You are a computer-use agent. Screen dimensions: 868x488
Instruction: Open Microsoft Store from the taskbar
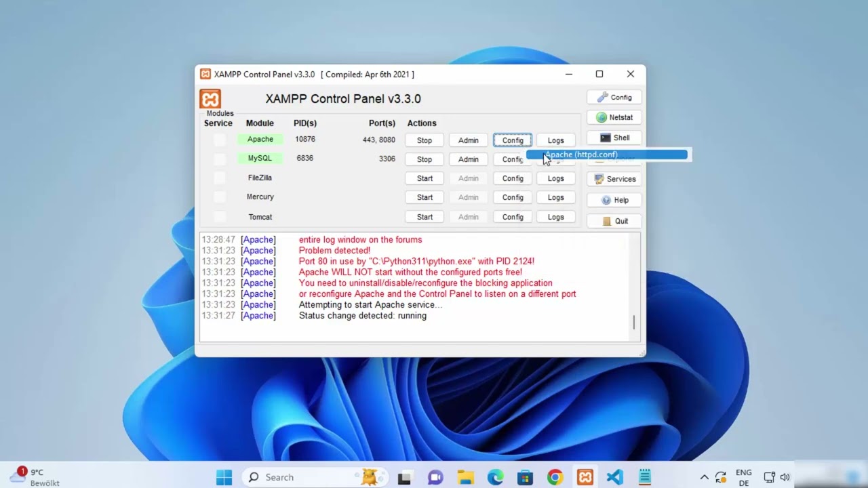pos(525,477)
